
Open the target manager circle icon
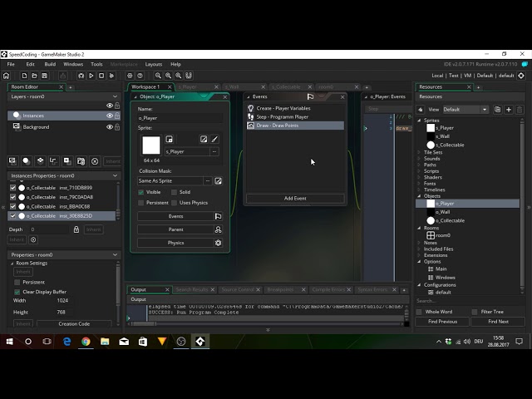coord(521,76)
